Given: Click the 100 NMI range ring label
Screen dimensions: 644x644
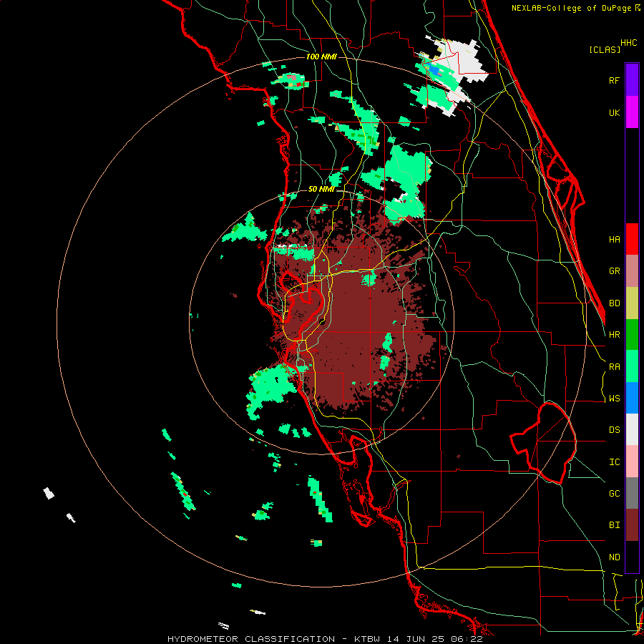Looking at the screenshot, I should point(321,57).
